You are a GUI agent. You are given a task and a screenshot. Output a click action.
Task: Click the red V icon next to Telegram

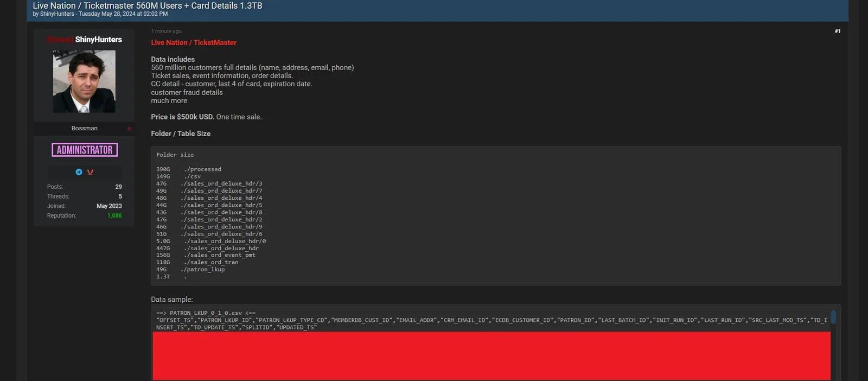[x=90, y=172]
